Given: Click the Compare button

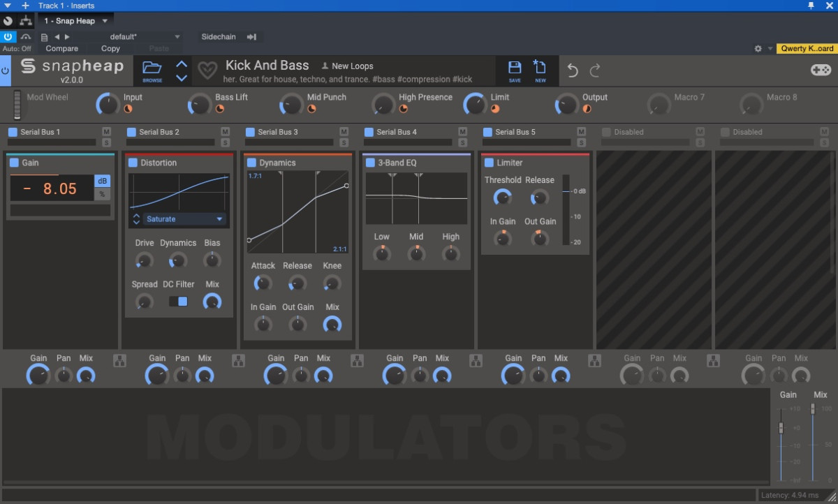Looking at the screenshot, I should 62,49.
